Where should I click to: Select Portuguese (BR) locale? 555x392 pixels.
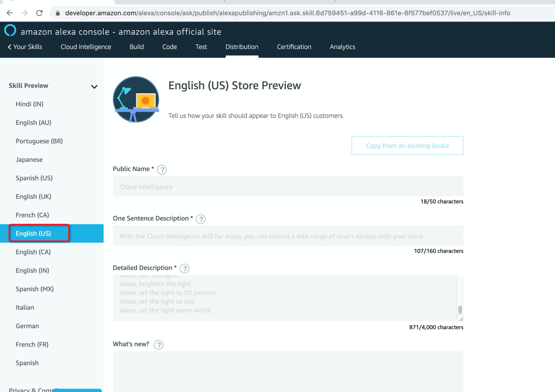[39, 141]
